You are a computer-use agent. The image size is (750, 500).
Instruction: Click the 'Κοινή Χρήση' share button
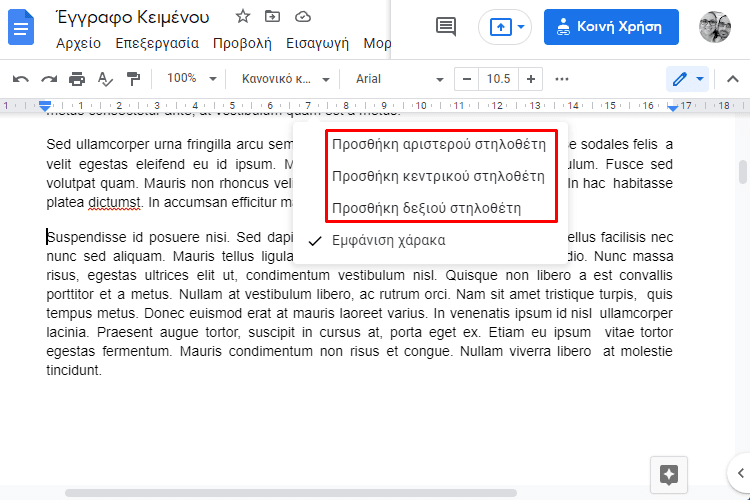point(611,27)
